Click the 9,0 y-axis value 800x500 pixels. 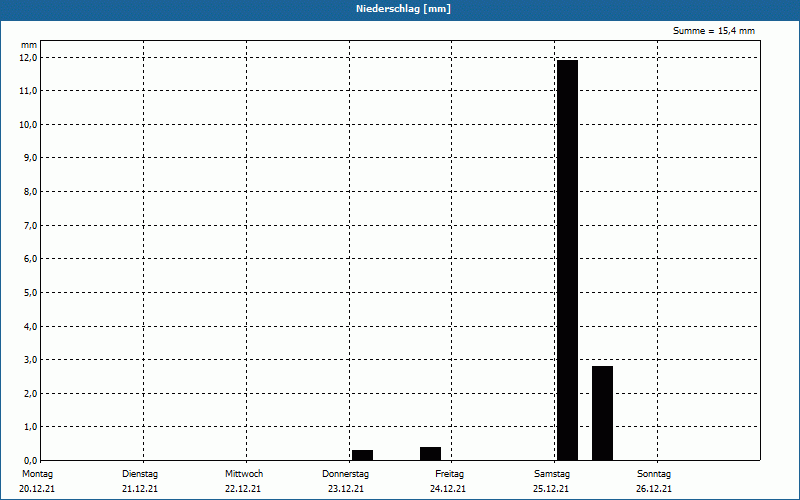point(30,158)
